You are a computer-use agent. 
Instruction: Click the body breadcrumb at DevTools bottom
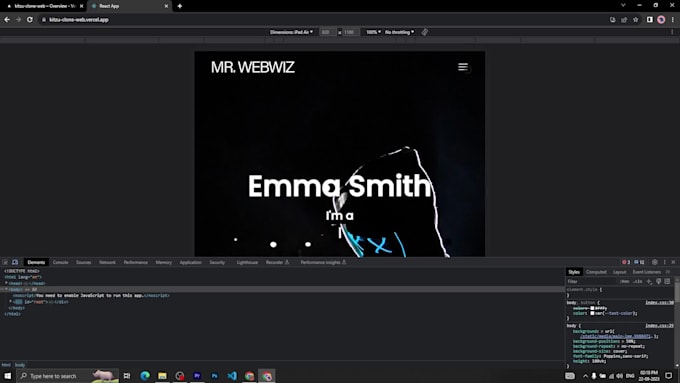click(x=20, y=365)
